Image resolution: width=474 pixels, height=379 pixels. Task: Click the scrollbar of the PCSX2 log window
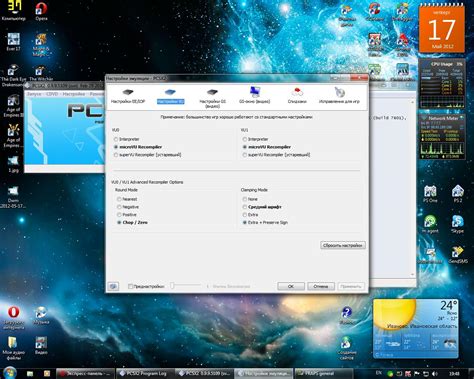click(413, 188)
